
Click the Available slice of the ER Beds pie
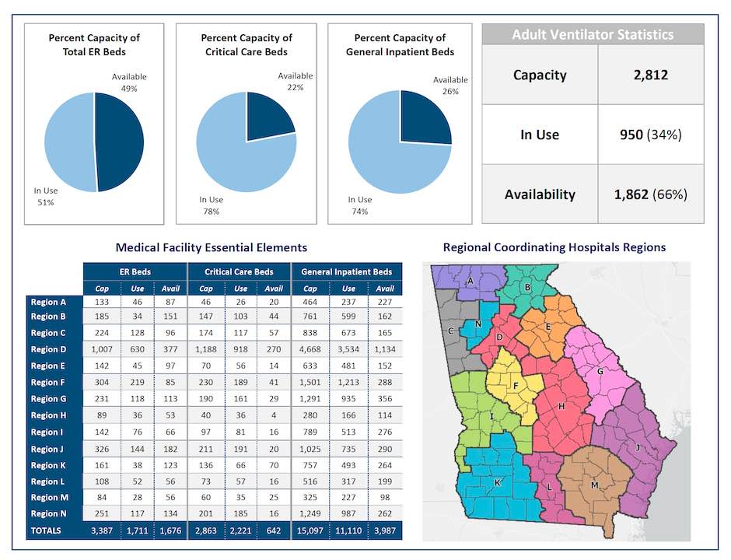120,142
